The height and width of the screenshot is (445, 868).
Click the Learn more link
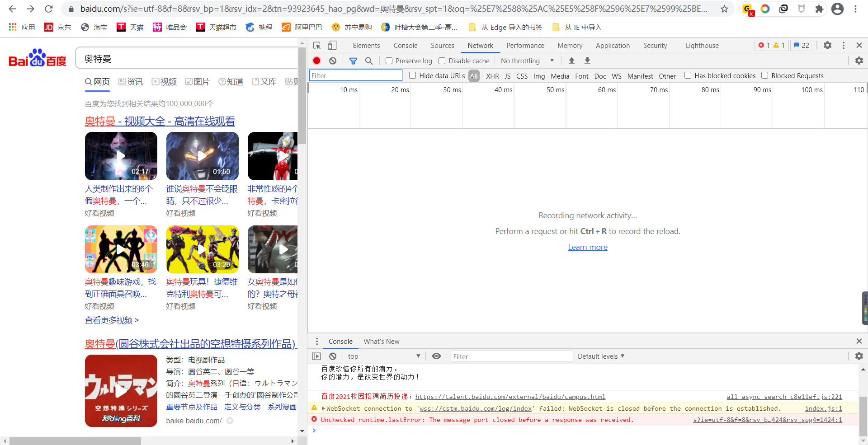click(588, 247)
